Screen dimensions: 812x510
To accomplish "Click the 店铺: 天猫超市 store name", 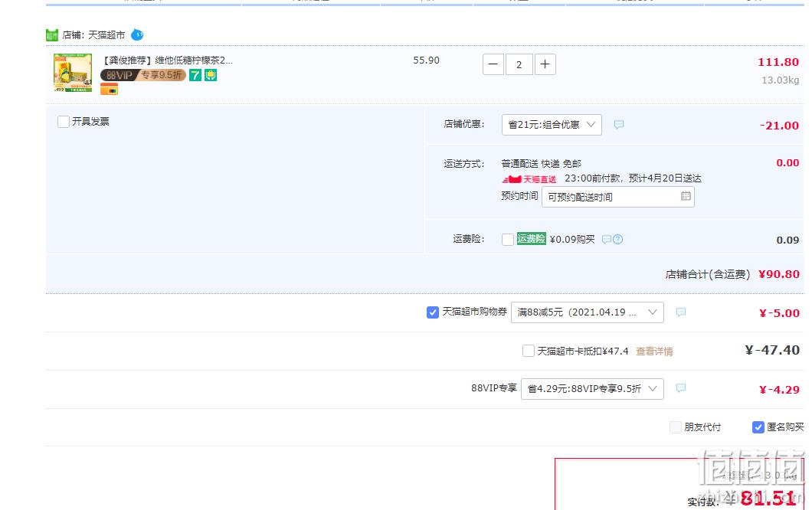I will [93, 35].
